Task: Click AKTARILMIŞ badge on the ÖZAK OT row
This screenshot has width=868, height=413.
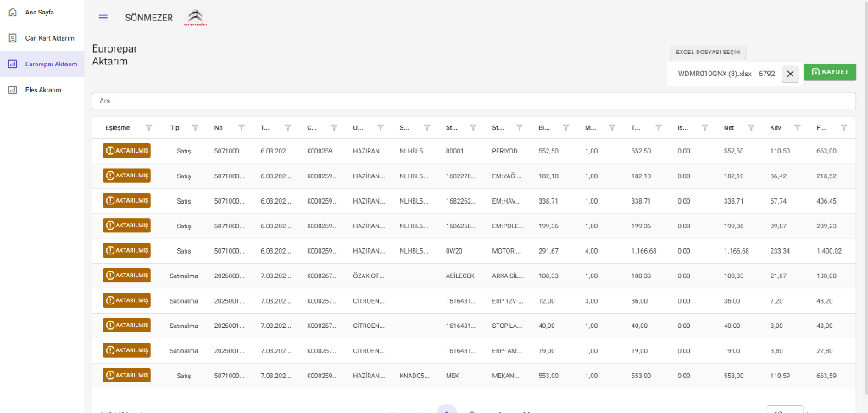Action: [x=126, y=276]
